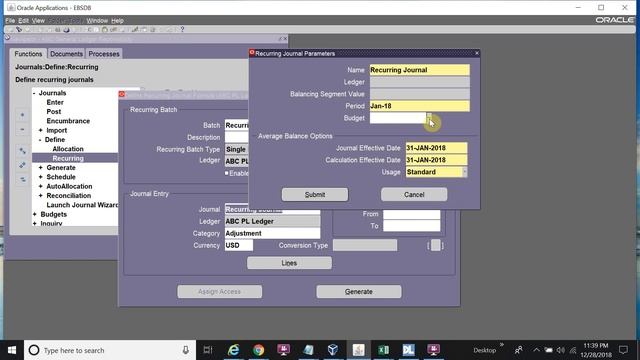The width and height of the screenshot is (640, 360).
Task: Click the Window Help question mark icon
Action: coord(182,29)
